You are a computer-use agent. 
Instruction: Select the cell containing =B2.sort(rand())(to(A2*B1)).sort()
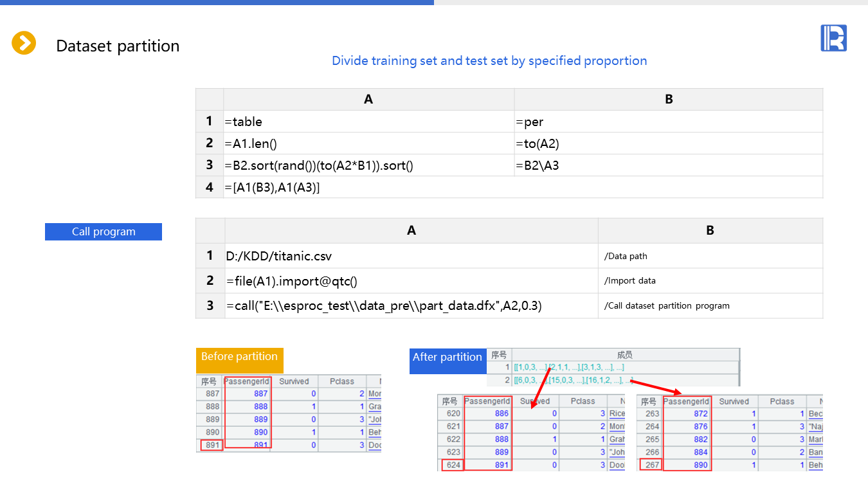point(368,165)
